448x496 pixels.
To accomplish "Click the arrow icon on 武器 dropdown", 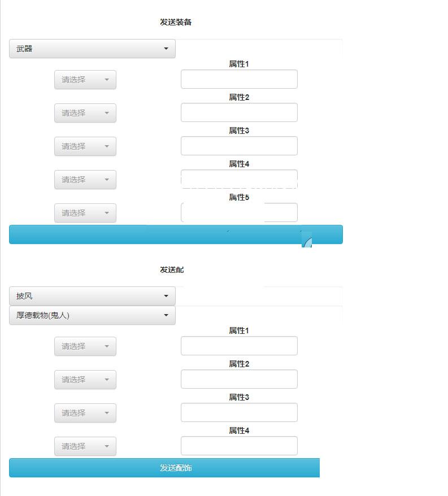I will coord(166,49).
